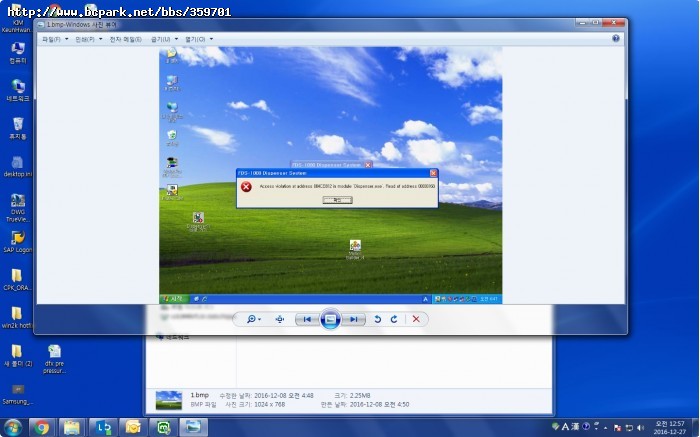The image size is (700, 437).
Task: Select the dtx pre pressur file icon
Action: (x=54, y=359)
